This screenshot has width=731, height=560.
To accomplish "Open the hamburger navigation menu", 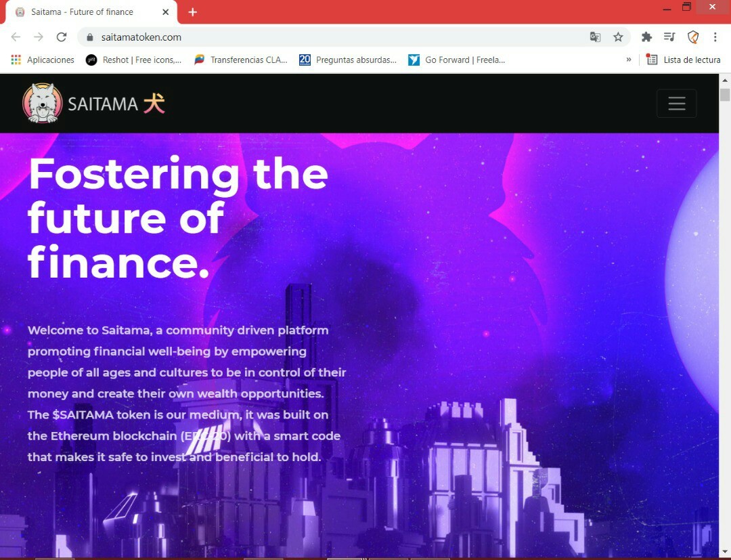I will [x=676, y=104].
